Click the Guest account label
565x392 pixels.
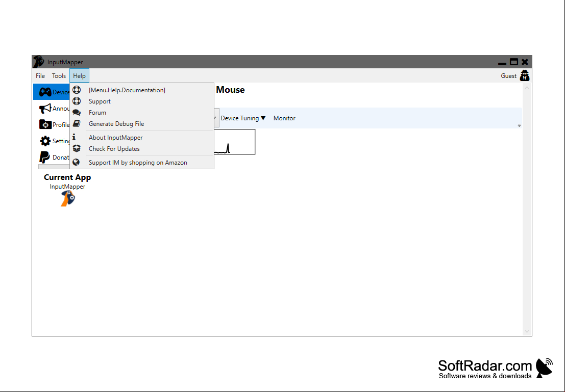508,76
